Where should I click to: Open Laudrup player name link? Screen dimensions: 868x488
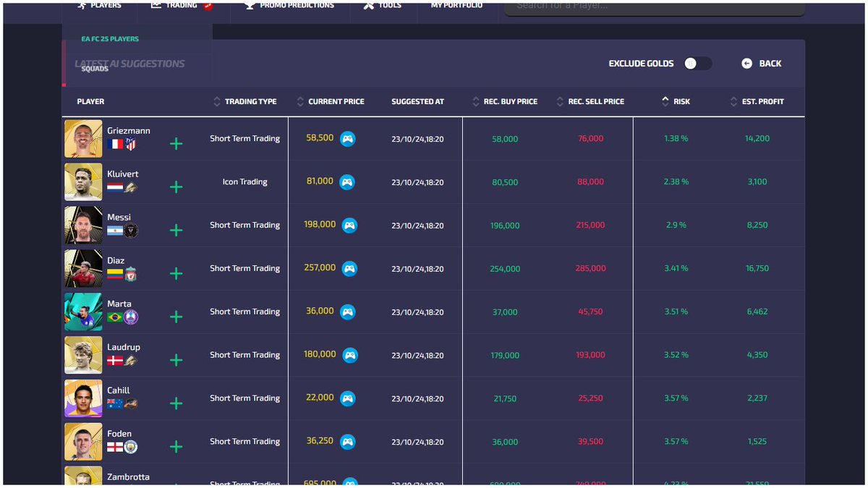pyautogui.click(x=124, y=348)
